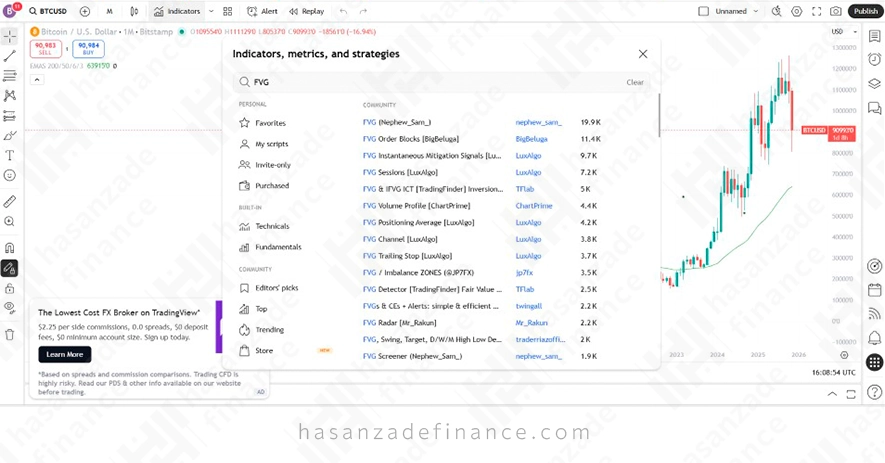Open the BTCUSD symbol search
This screenshot has height=463, width=885.
(48, 11)
